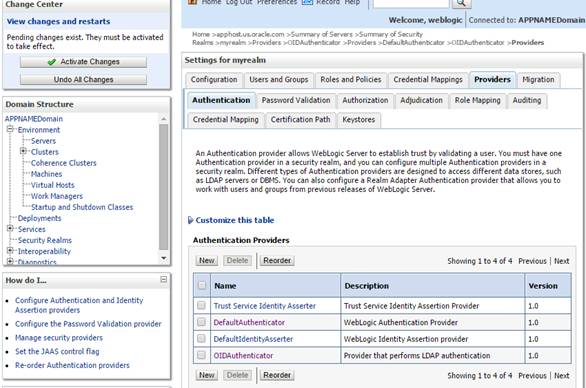Check the OIDAuthenticator row checkbox
Screen dimensions: 586x388
(201, 355)
